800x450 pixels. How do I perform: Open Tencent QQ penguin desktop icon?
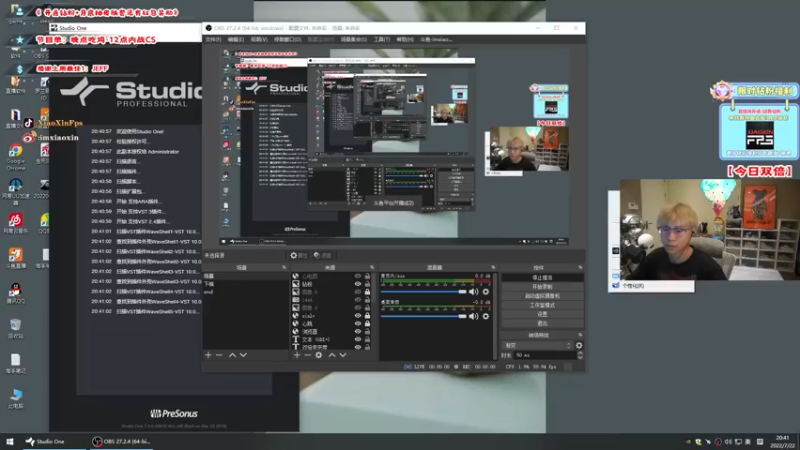pos(15,293)
